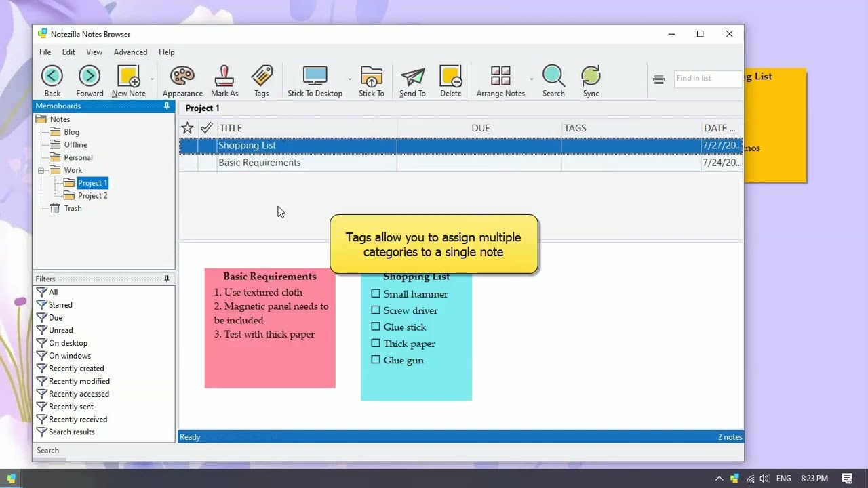Sort notes by TAGS column
Viewport: 868px width, 488px height.
[632, 128]
